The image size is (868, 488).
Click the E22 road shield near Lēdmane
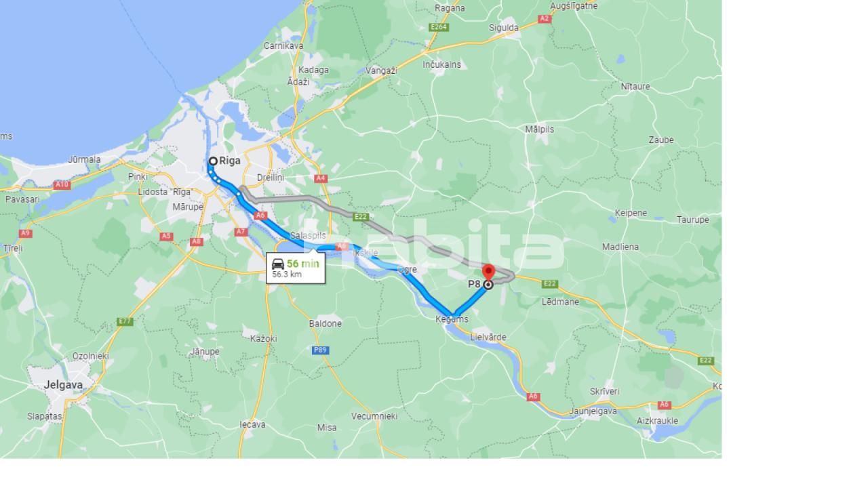pos(549,283)
